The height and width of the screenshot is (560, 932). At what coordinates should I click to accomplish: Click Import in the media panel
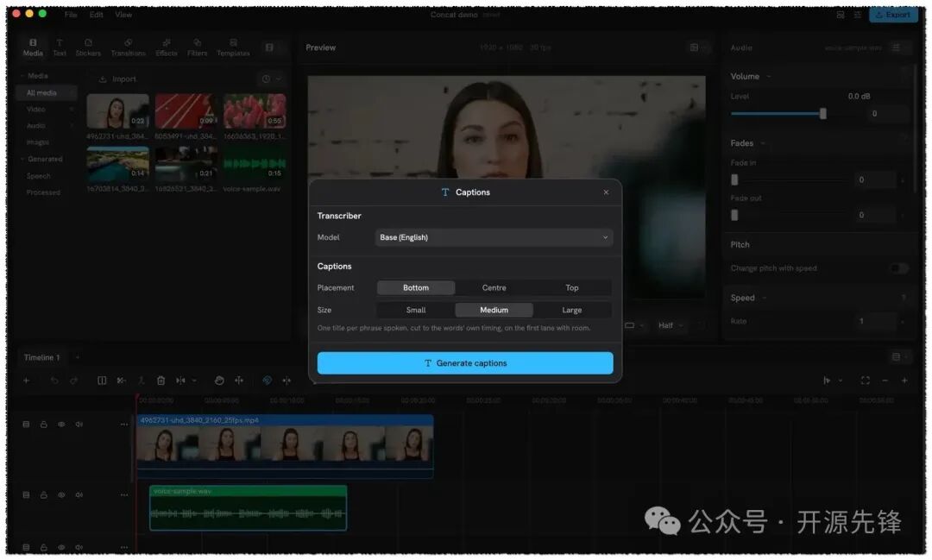[x=117, y=79]
